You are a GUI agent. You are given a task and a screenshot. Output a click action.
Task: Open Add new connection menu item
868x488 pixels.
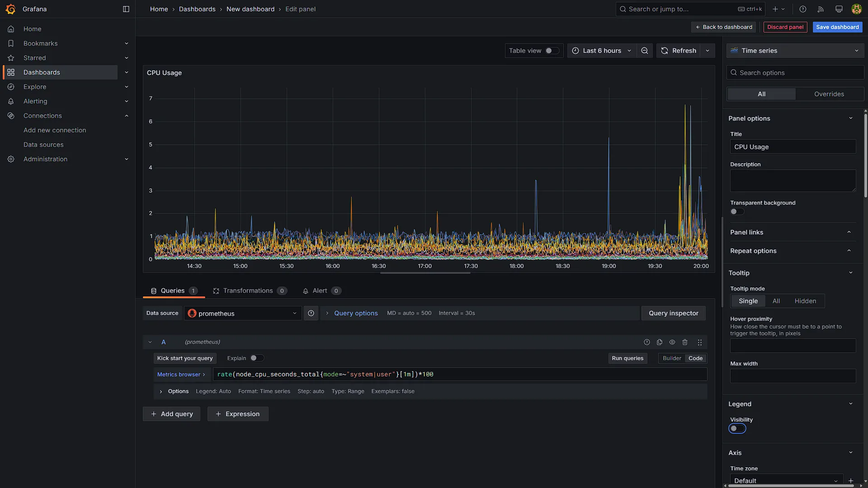click(x=55, y=130)
